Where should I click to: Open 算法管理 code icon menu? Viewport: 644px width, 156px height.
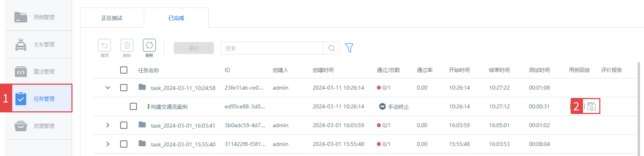click(x=38, y=72)
